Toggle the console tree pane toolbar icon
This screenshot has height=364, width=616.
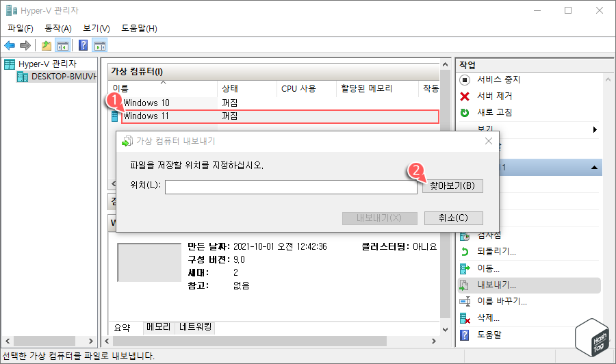point(62,46)
